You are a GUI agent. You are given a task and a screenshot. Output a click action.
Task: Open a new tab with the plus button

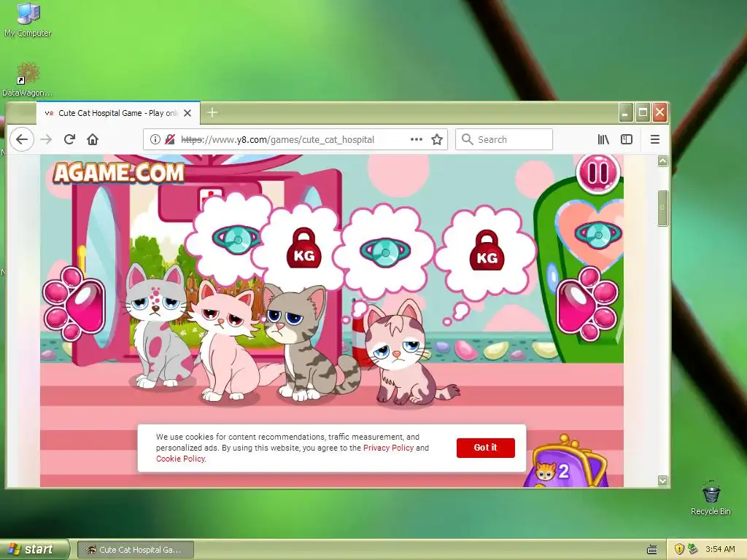point(212,112)
